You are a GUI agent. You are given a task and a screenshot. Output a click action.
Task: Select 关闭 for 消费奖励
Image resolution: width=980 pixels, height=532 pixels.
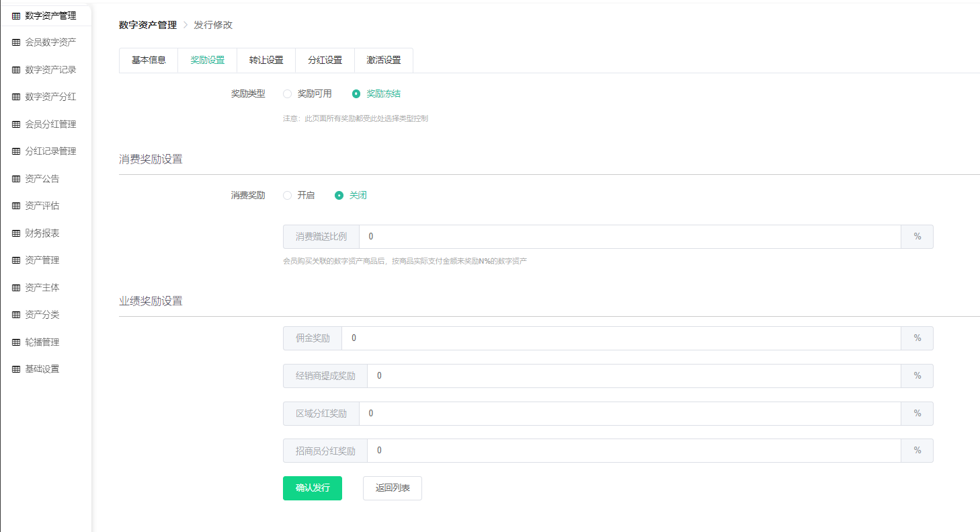coord(339,196)
